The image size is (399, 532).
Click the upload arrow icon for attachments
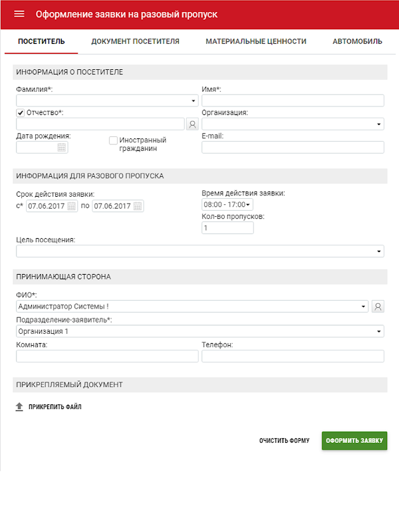pos(19,406)
